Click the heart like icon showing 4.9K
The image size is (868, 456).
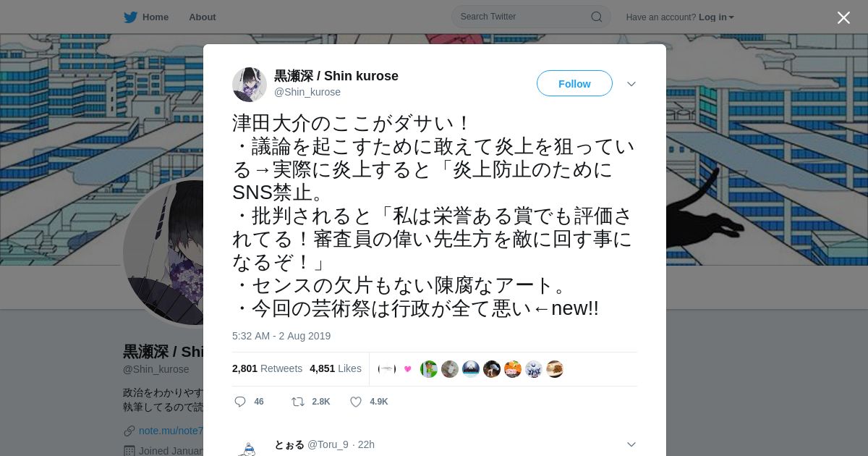(356, 402)
